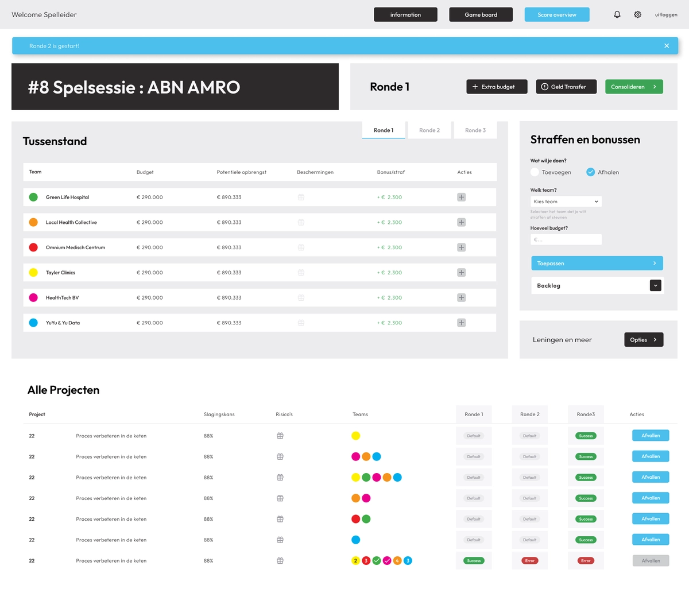
Task: Click the protection icon in Omnium Medisch Centrum row
Action: pos(301,247)
